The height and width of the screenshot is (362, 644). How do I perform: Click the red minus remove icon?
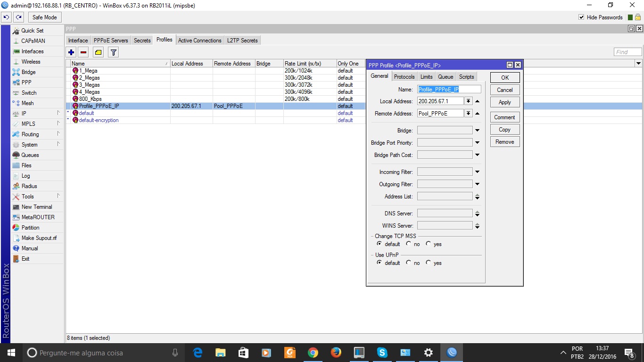[x=83, y=52]
